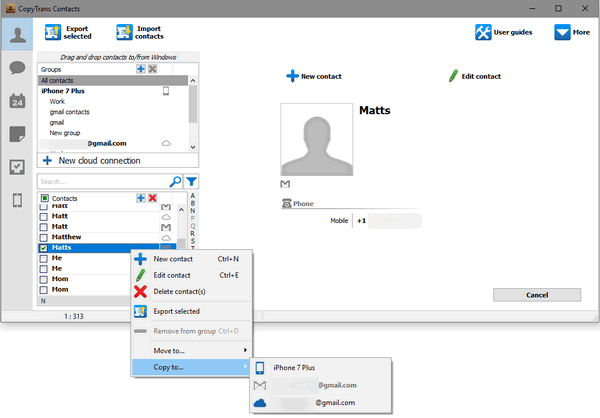Select the iPhone 7 Plus group

(x=63, y=91)
